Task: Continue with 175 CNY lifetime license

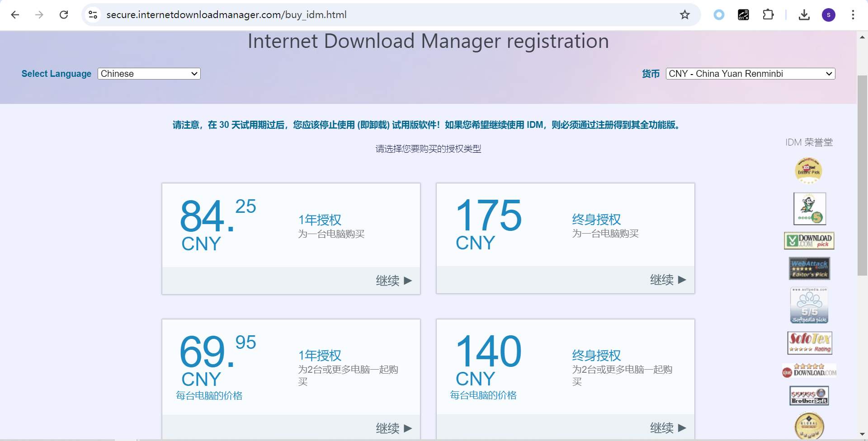Action: click(667, 280)
